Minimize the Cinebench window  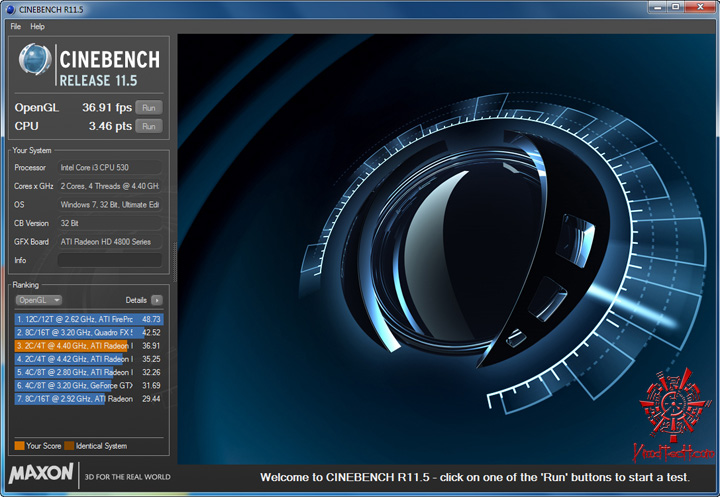point(658,7)
